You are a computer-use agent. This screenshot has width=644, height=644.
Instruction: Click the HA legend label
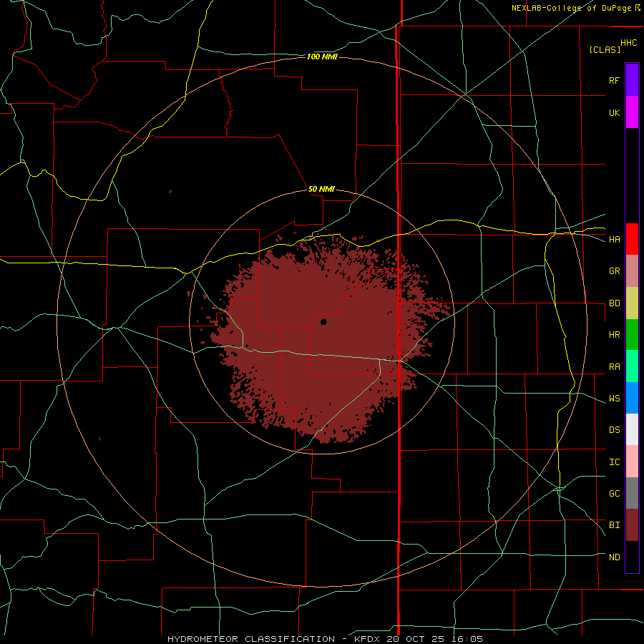[x=614, y=240]
